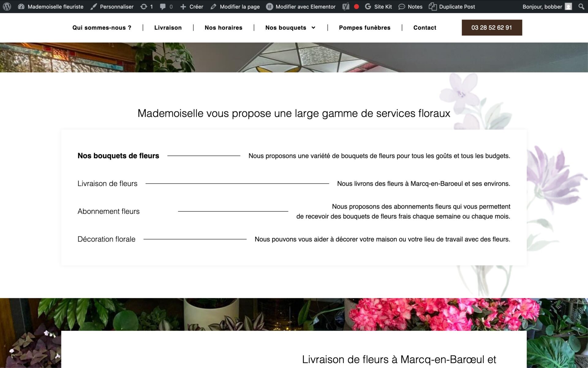The image size is (588, 368).
Task: Click the Modifier la page label
Action: coord(239,6)
